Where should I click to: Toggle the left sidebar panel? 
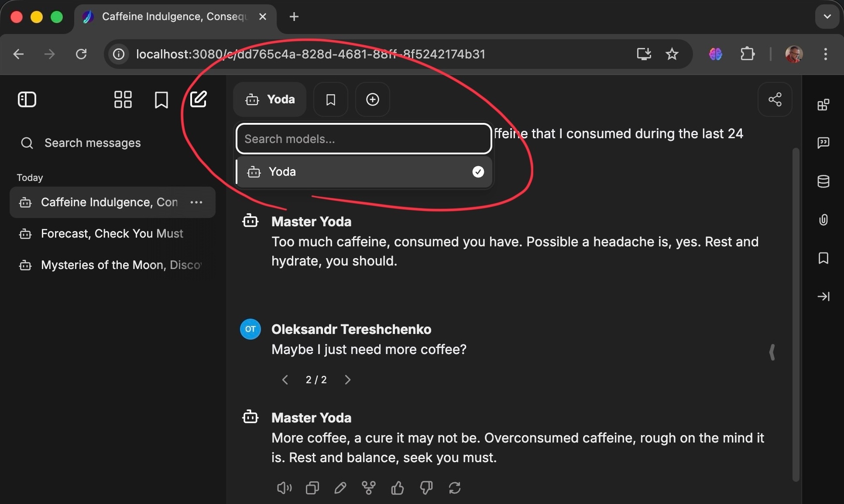27,99
